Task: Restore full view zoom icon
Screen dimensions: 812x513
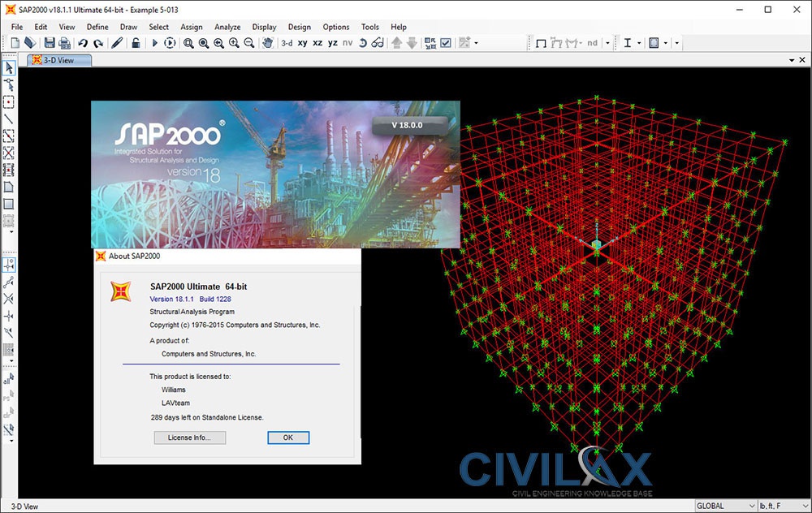Action: click(204, 43)
